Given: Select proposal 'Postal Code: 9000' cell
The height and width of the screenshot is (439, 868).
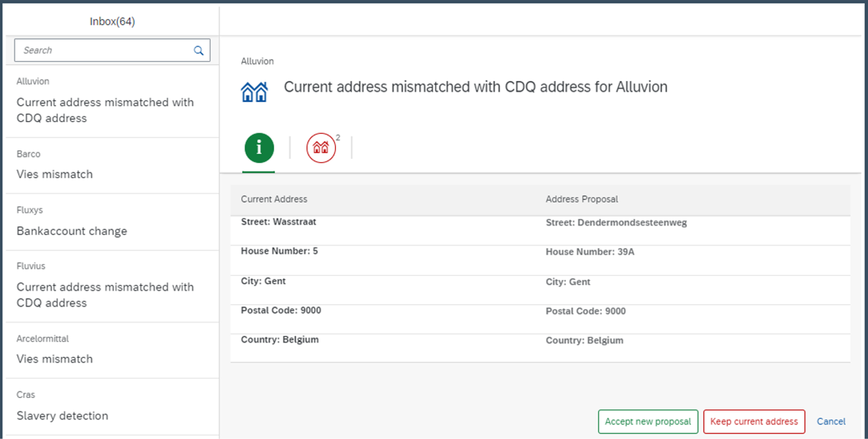Looking at the screenshot, I should (586, 311).
